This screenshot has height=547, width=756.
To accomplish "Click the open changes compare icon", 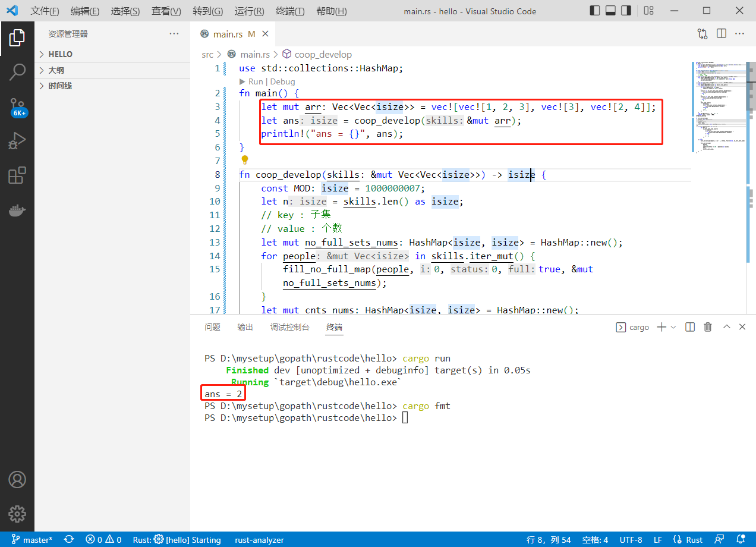I will (703, 34).
